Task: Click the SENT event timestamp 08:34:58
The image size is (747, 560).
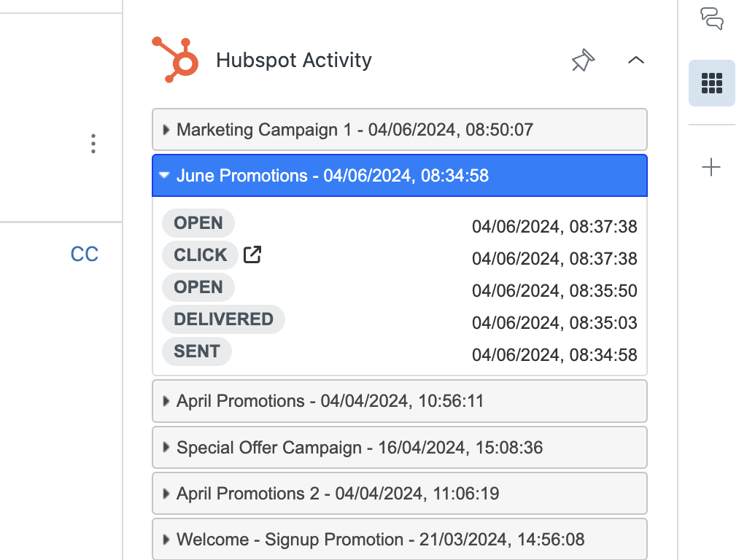Action: coord(556,354)
